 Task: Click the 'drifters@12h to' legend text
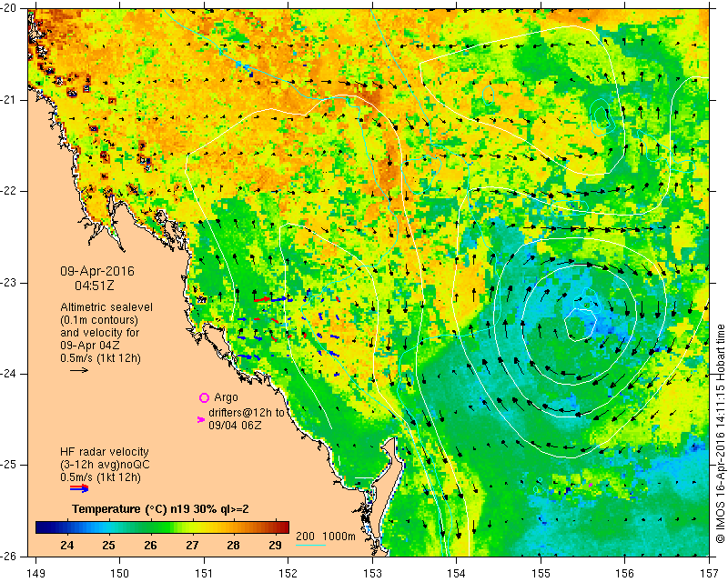(x=247, y=413)
